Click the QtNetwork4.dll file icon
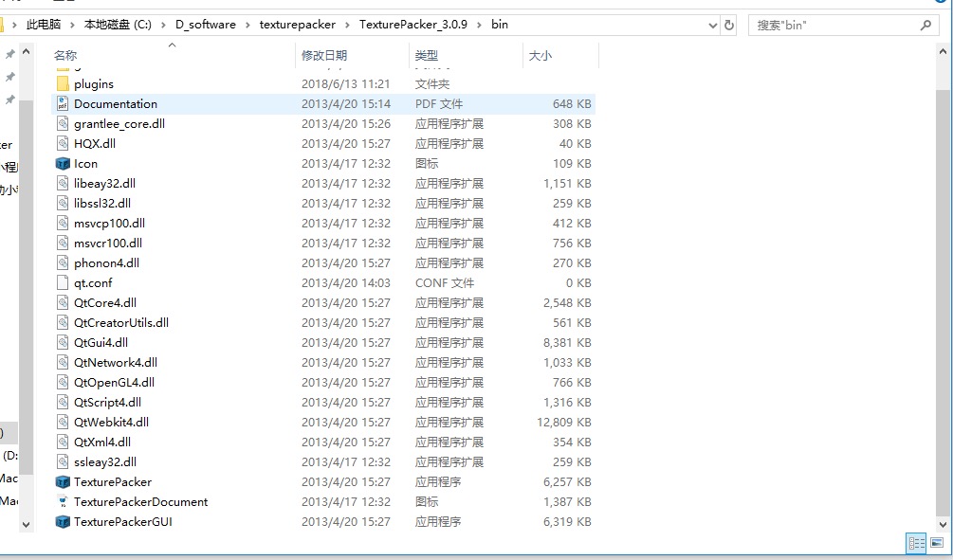The image size is (953, 560). pos(63,363)
